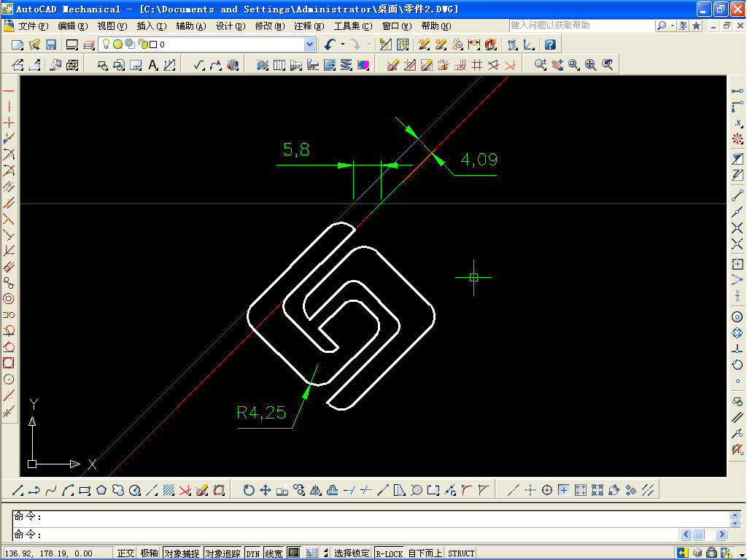Open the 工具集(C) menu
747x560 pixels.
click(353, 26)
